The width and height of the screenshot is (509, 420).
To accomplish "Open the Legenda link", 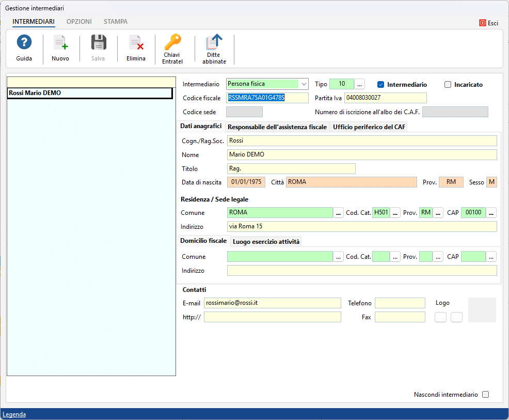I will click(x=14, y=414).
